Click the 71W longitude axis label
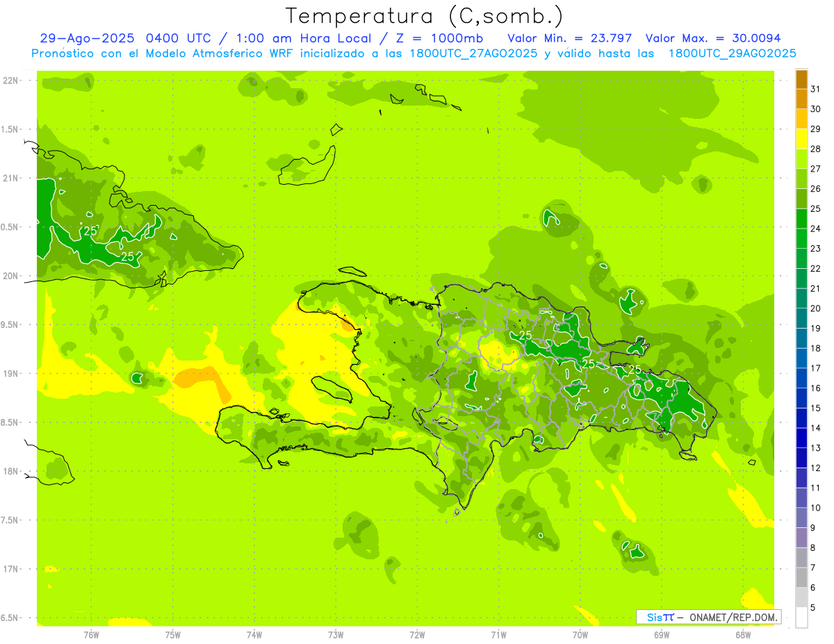Viewport: 834px width, 644px height. pos(498,635)
